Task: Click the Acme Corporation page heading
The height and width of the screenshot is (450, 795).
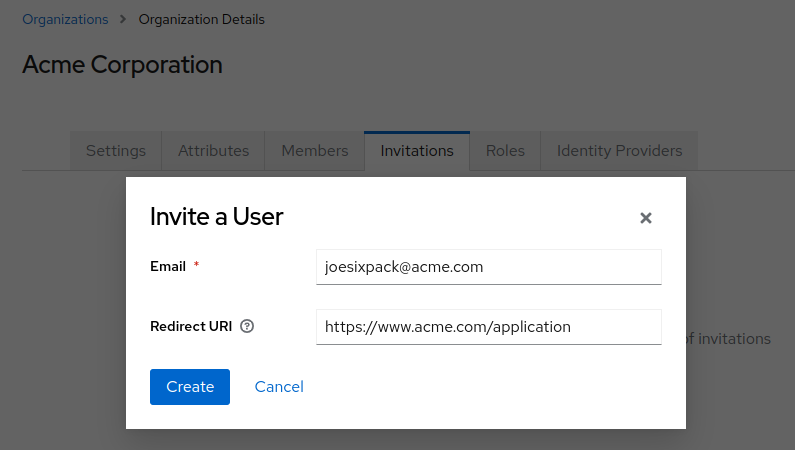Action: 122,65
